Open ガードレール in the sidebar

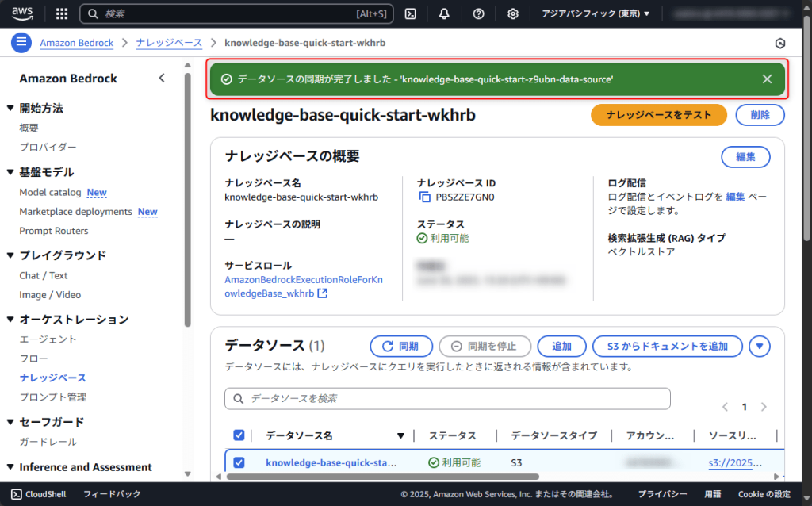(48, 442)
